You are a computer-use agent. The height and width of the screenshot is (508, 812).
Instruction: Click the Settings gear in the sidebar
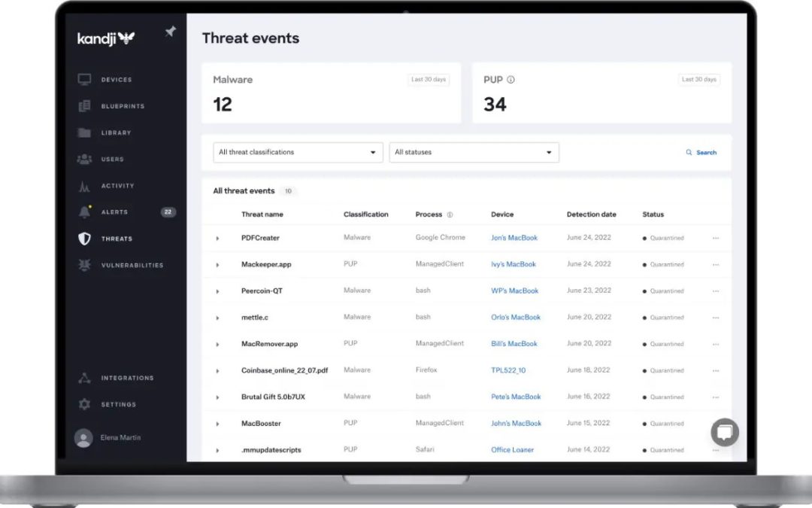coord(85,404)
